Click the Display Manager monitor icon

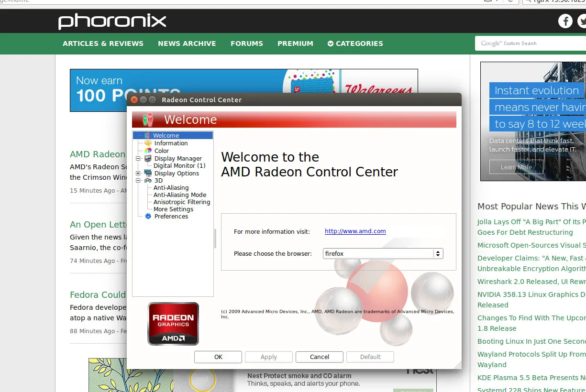click(x=148, y=159)
